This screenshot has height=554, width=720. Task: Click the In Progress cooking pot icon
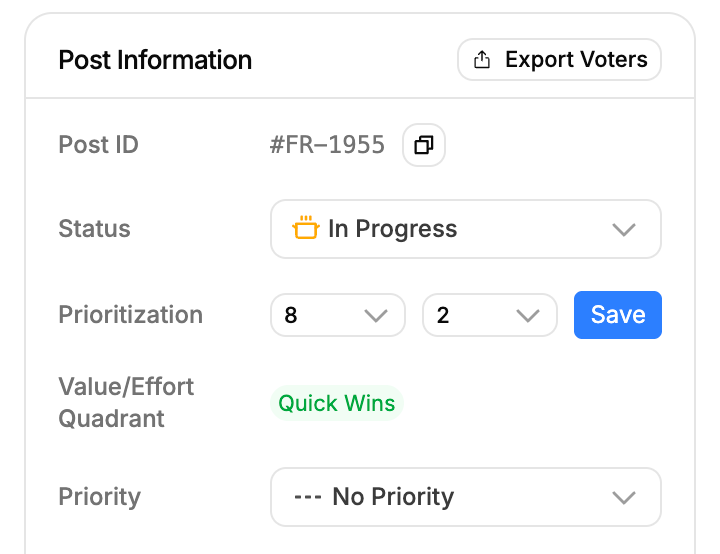tap(305, 229)
